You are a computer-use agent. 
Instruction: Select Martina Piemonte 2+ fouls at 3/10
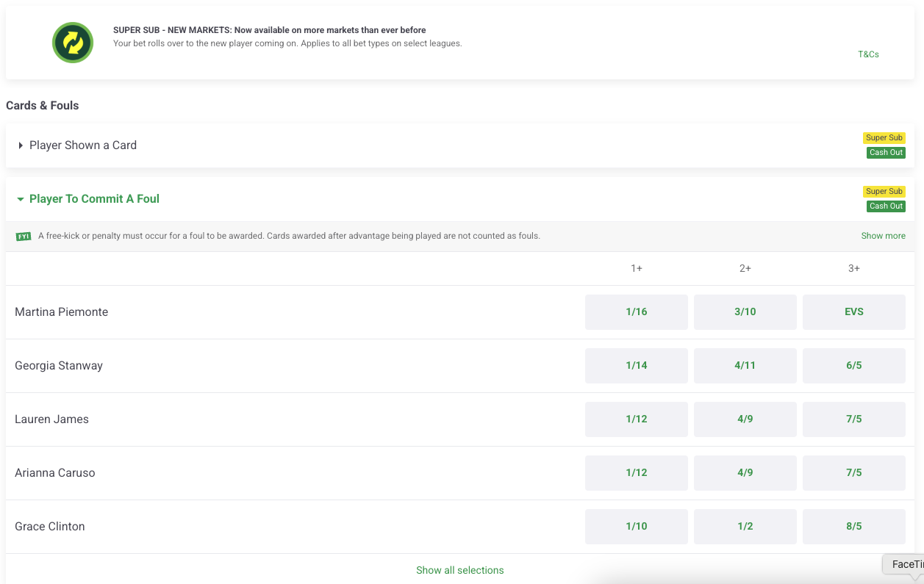coord(745,312)
